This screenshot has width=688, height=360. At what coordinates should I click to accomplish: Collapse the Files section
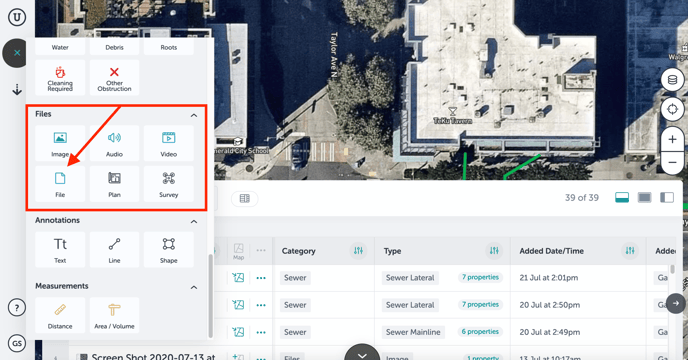(x=194, y=115)
